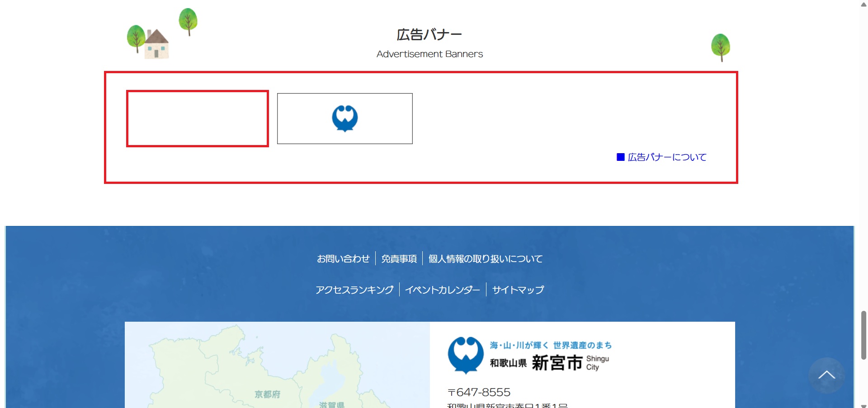Image resolution: width=868 pixels, height=408 pixels.
Task: Click the scrollbar down arrow
Action: 863,405
